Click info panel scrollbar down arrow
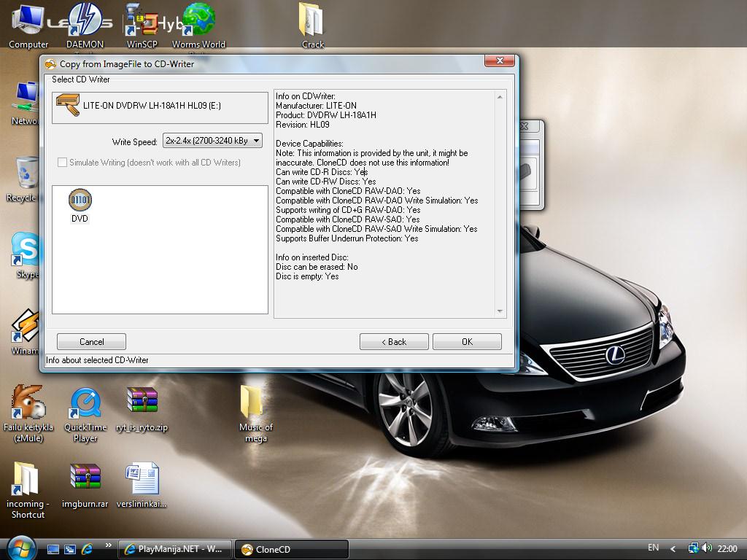The height and width of the screenshot is (560, 747). click(500, 311)
